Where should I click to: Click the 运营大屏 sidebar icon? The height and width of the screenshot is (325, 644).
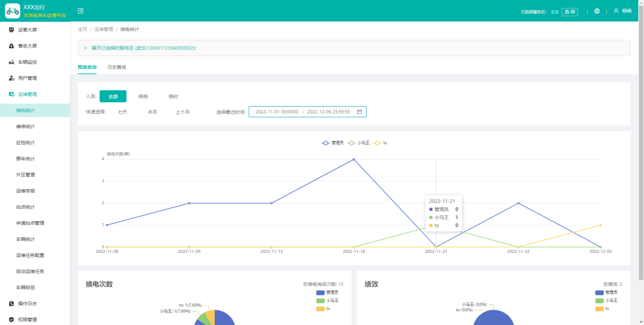click(x=12, y=30)
